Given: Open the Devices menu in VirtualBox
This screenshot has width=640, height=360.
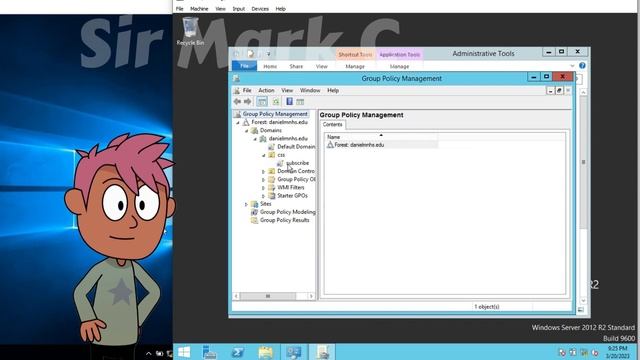Looking at the screenshot, I should pyautogui.click(x=260, y=9).
